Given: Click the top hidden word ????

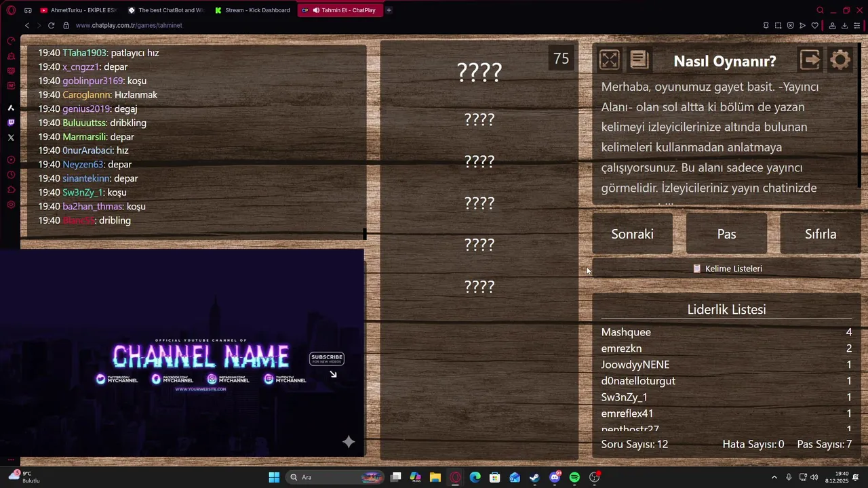Looking at the screenshot, I should (479, 72).
